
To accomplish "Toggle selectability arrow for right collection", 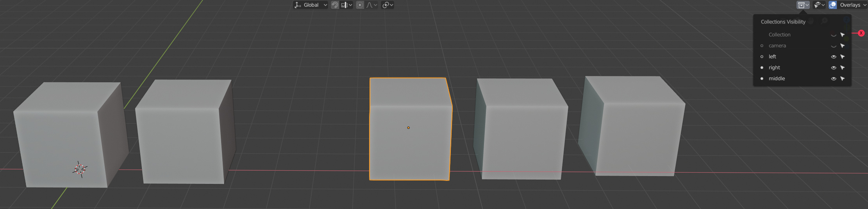I will click(843, 68).
